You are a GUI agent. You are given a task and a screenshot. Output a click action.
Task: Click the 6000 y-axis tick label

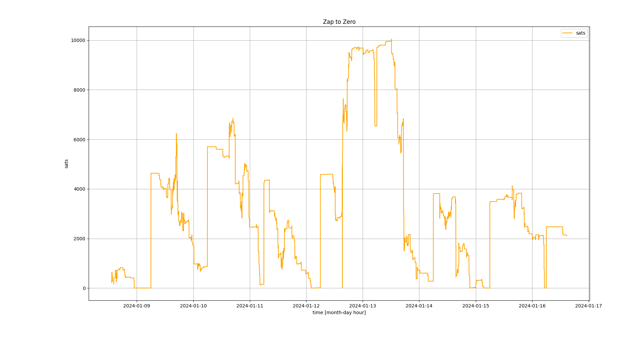click(x=79, y=140)
